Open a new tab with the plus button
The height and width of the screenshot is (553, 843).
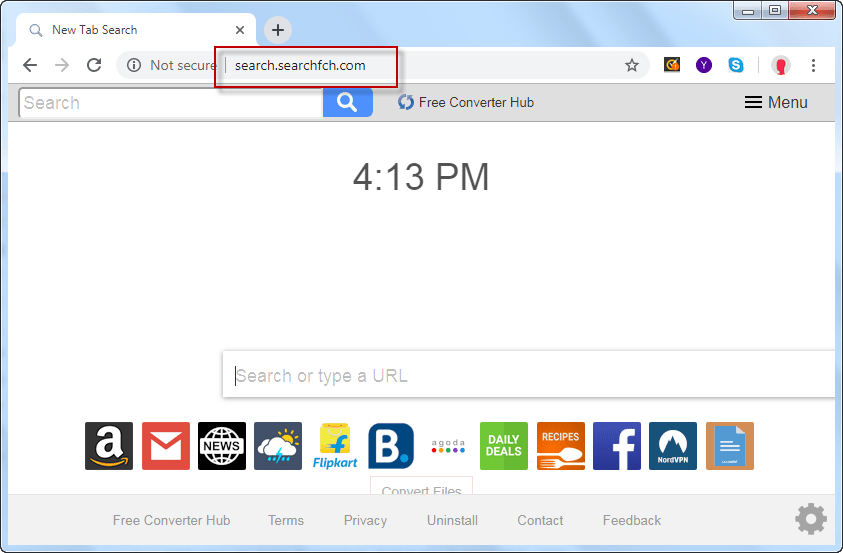coord(277,30)
